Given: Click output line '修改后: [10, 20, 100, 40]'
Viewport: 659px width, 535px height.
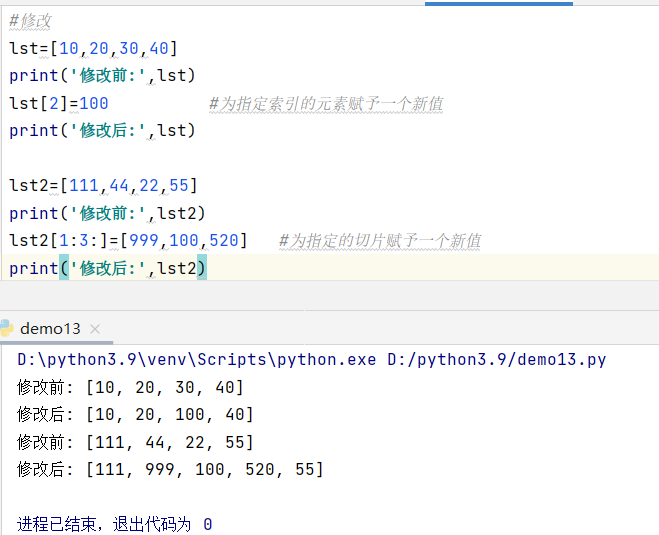Looking at the screenshot, I should 135,415.
